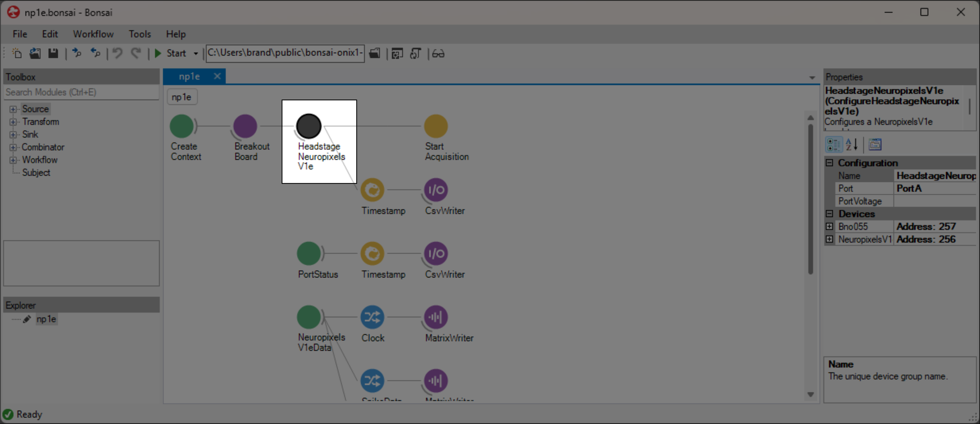Select the HeadstageNeuropixelsV1e node in the canvas
The width and height of the screenshot is (980, 424).
309,126
